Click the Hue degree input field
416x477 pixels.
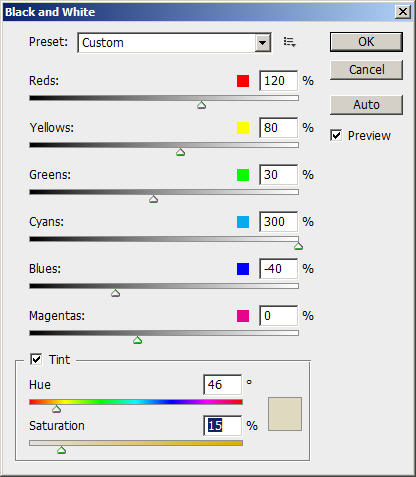pos(222,385)
